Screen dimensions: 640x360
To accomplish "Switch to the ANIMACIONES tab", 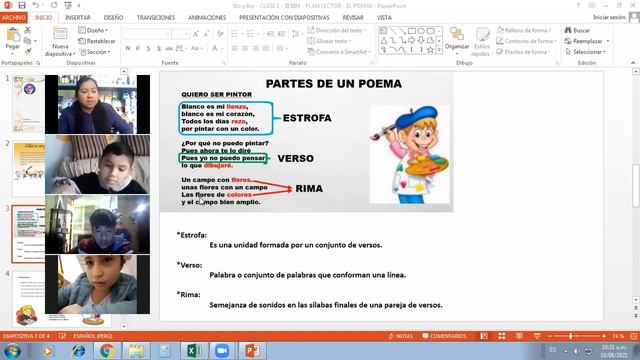I will click(x=207, y=18).
